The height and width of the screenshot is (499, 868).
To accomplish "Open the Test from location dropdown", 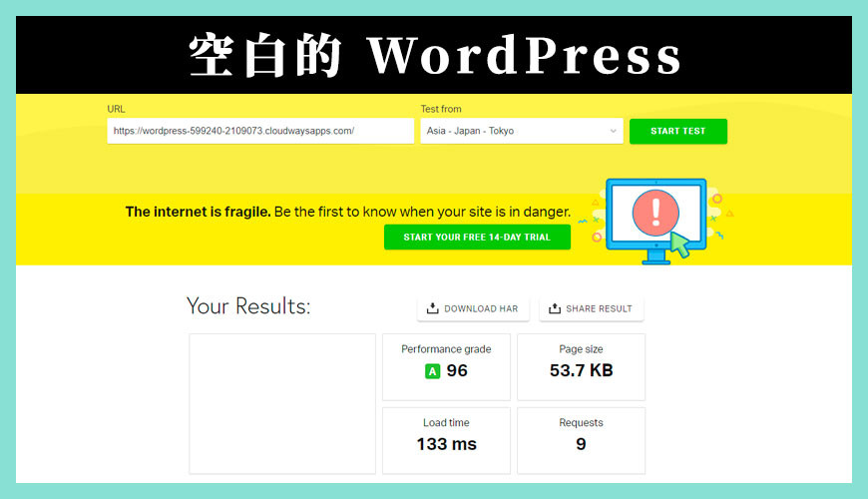I will (522, 132).
